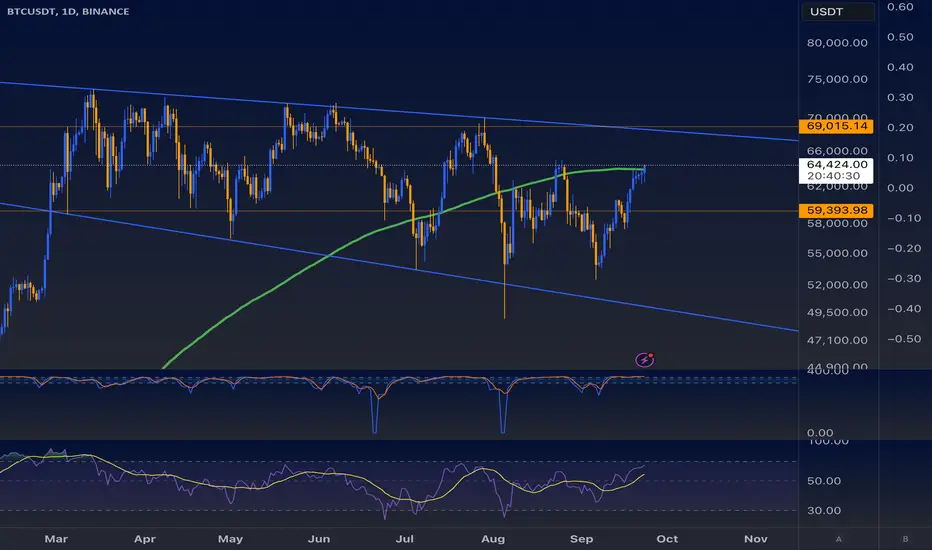
Task: Select the 64,424.00 current price label
Action: pos(836,165)
